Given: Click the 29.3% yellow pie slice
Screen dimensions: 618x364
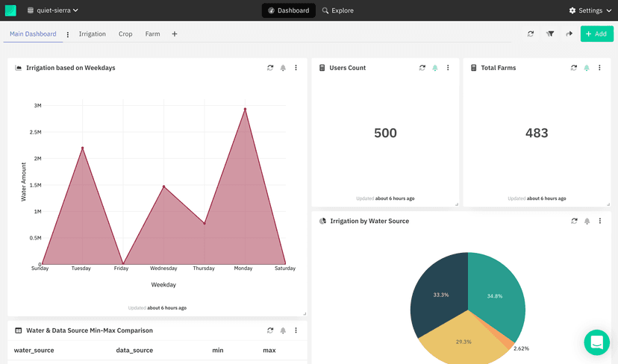Looking at the screenshot, I should (463, 342).
